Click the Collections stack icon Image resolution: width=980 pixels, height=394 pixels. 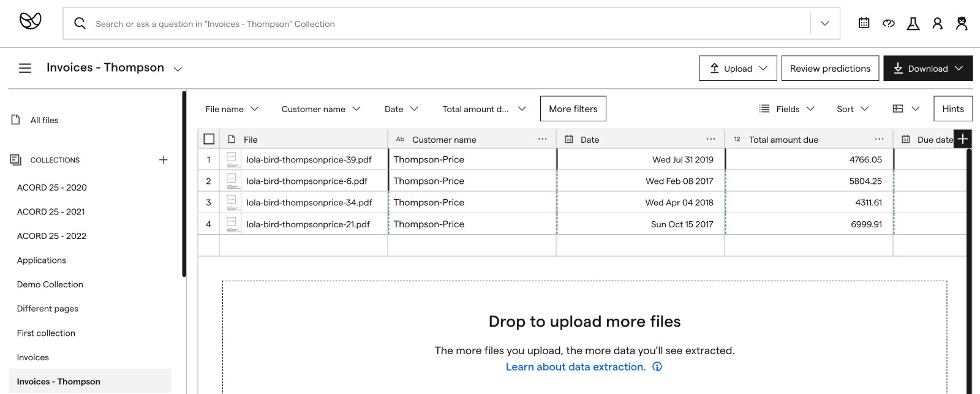click(x=16, y=159)
